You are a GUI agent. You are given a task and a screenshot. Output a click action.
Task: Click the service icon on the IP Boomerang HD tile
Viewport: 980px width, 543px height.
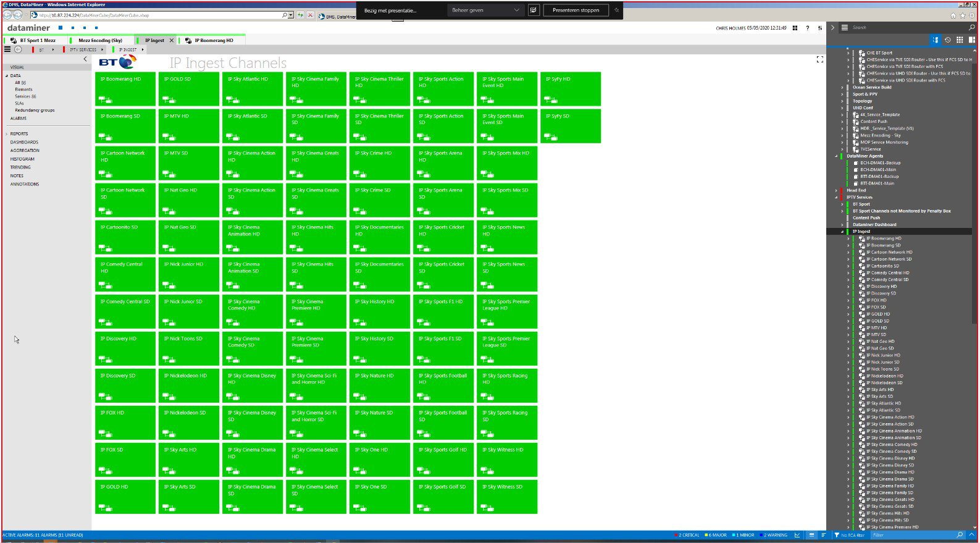pos(106,100)
